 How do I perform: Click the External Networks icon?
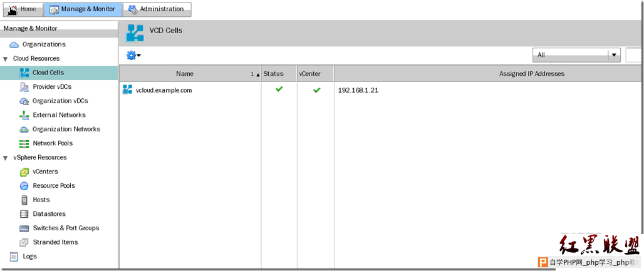pyautogui.click(x=24, y=115)
